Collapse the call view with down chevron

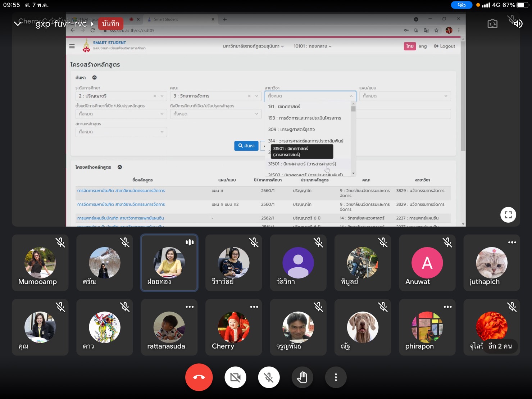tap(18, 24)
